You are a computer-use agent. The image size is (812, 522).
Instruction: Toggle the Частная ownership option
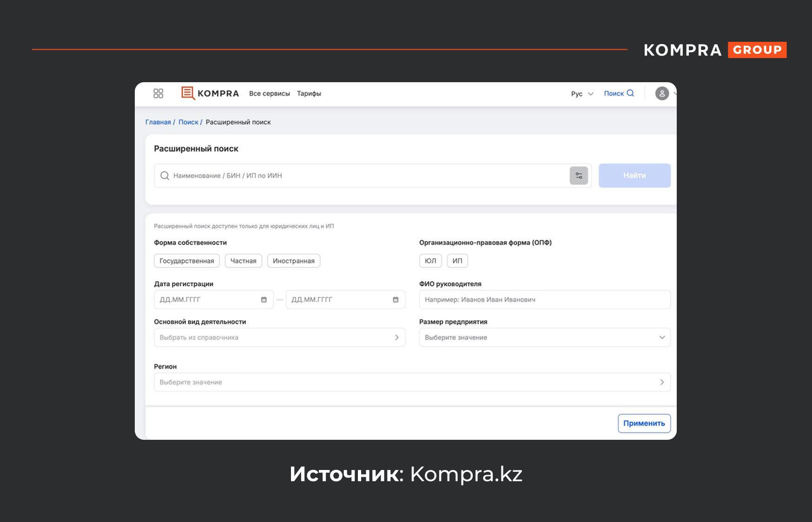243,261
